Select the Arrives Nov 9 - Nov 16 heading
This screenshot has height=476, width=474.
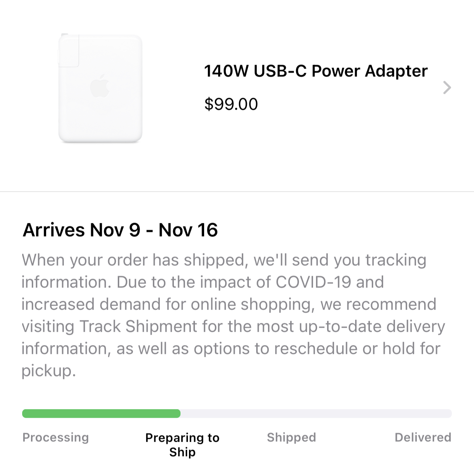tap(120, 230)
